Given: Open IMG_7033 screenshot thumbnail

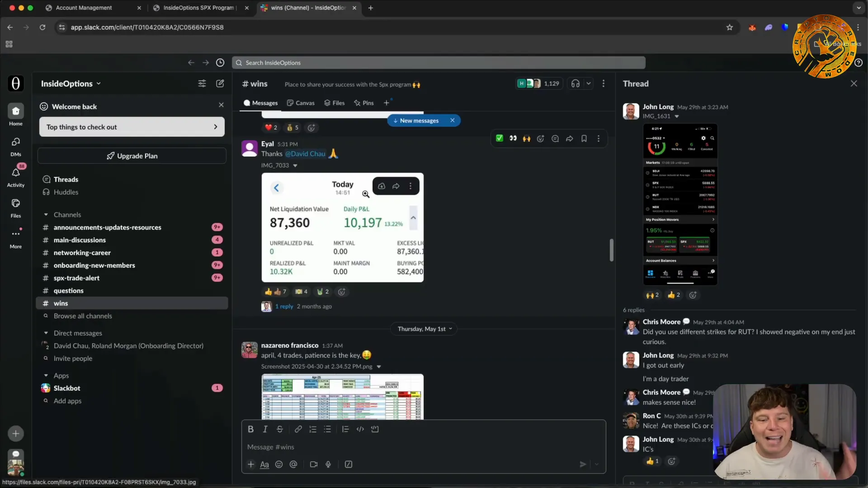Looking at the screenshot, I should (343, 228).
